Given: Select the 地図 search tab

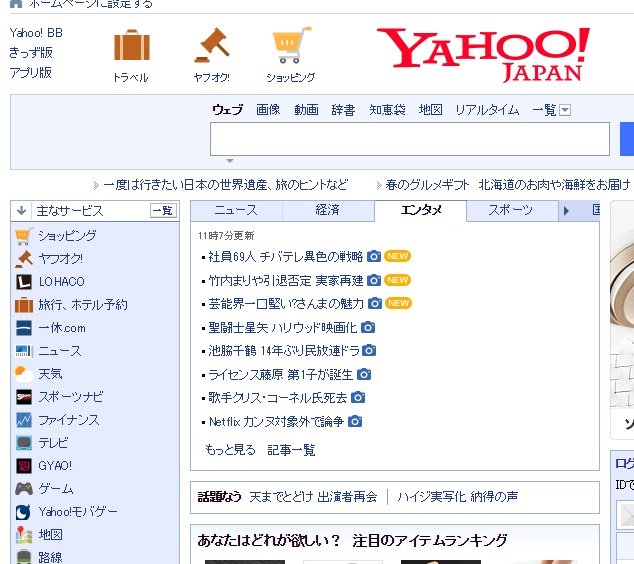Looking at the screenshot, I should click(431, 110).
